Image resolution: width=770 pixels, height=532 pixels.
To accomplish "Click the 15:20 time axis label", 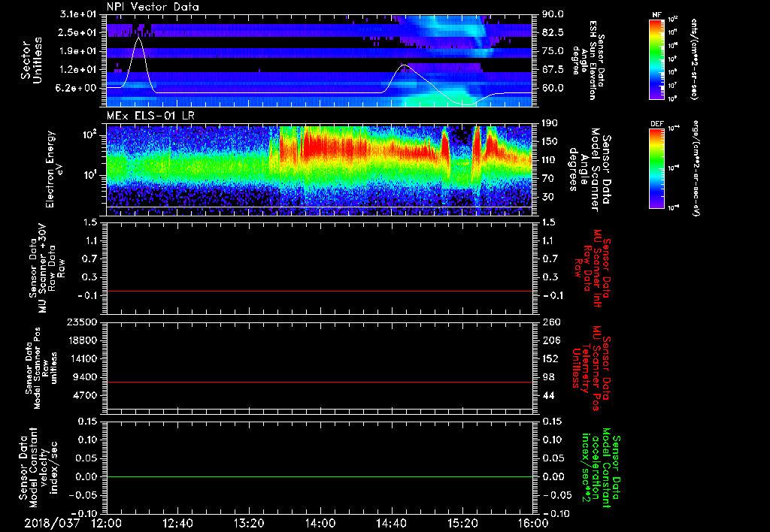I will click(462, 523).
